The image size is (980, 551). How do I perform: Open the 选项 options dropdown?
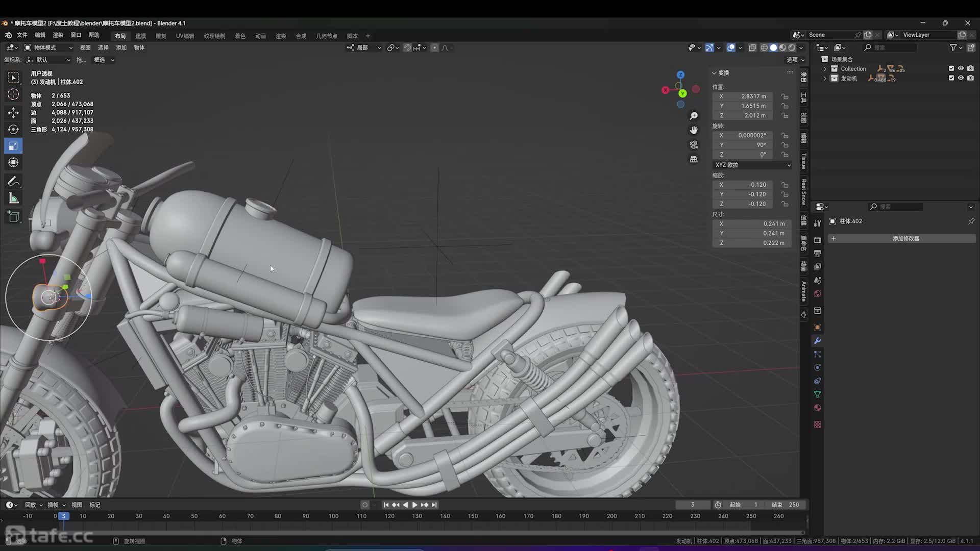[795, 60]
